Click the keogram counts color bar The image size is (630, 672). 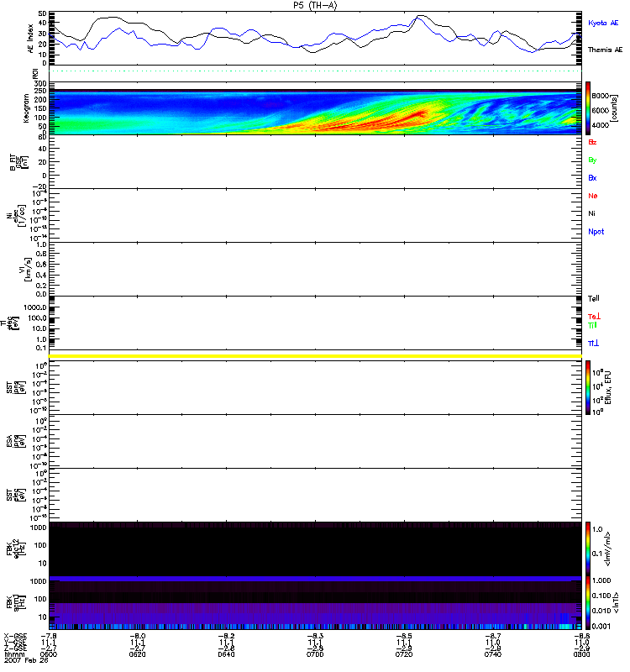590,108
